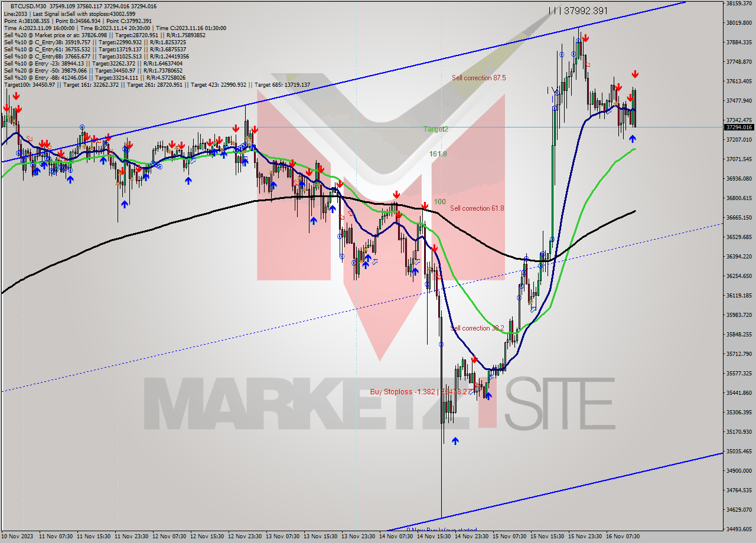Select the Target100: 34450.97 targets line
Screen dimensions: 756x543
157,84
